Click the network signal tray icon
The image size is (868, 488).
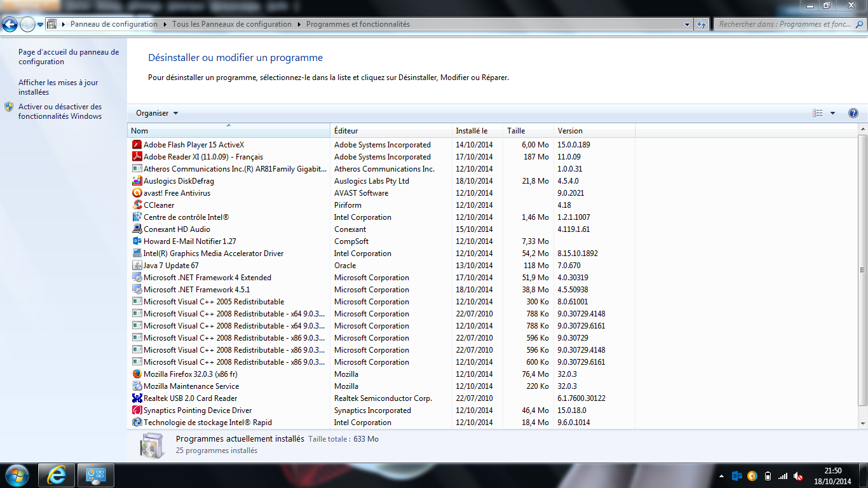click(x=783, y=476)
